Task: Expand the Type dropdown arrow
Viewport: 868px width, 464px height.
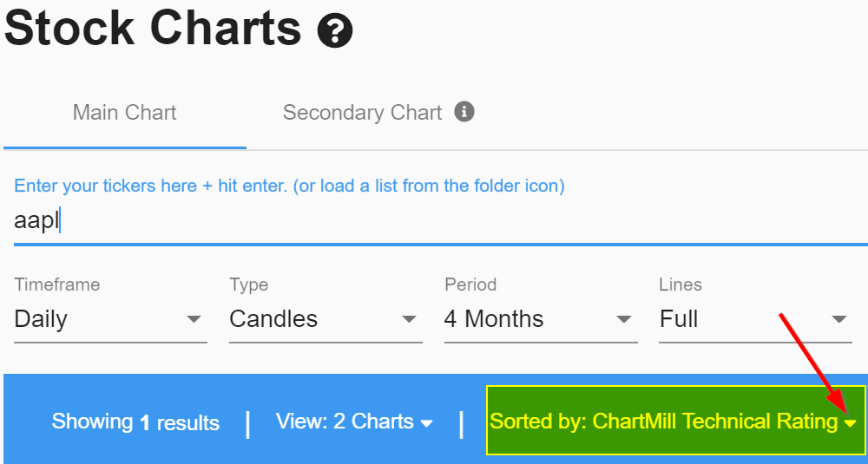Action: click(x=409, y=319)
